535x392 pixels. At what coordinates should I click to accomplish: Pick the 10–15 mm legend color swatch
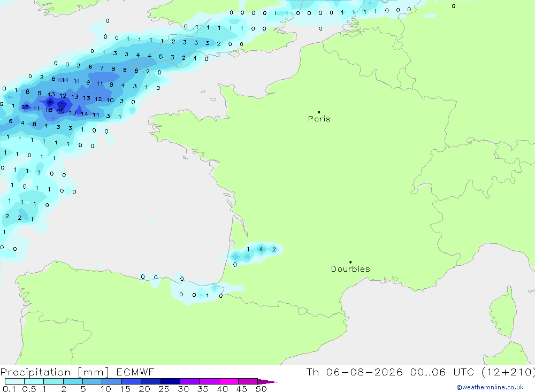[112, 381]
